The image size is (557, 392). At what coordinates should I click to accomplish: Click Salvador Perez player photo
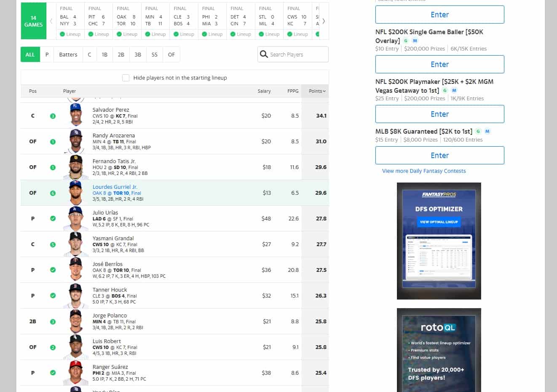76,115
